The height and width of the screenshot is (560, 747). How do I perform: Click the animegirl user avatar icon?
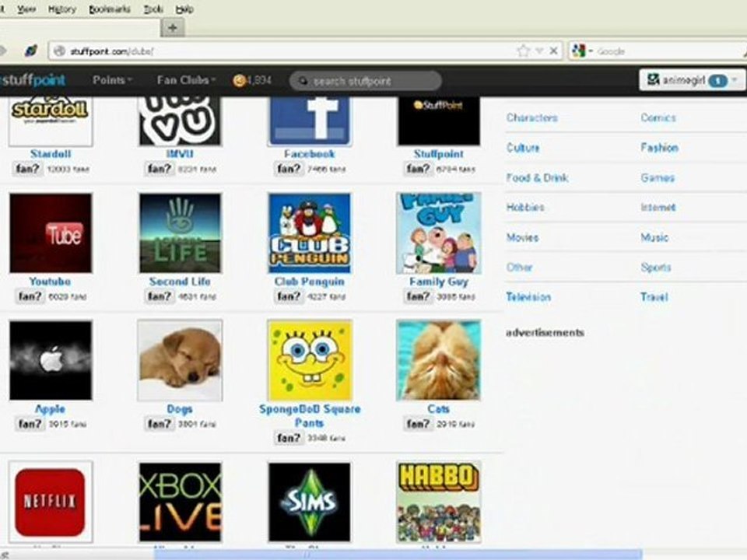coord(653,79)
